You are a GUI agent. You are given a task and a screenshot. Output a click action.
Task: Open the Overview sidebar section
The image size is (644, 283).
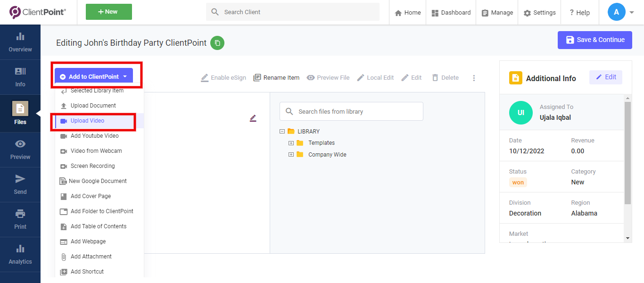click(20, 42)
